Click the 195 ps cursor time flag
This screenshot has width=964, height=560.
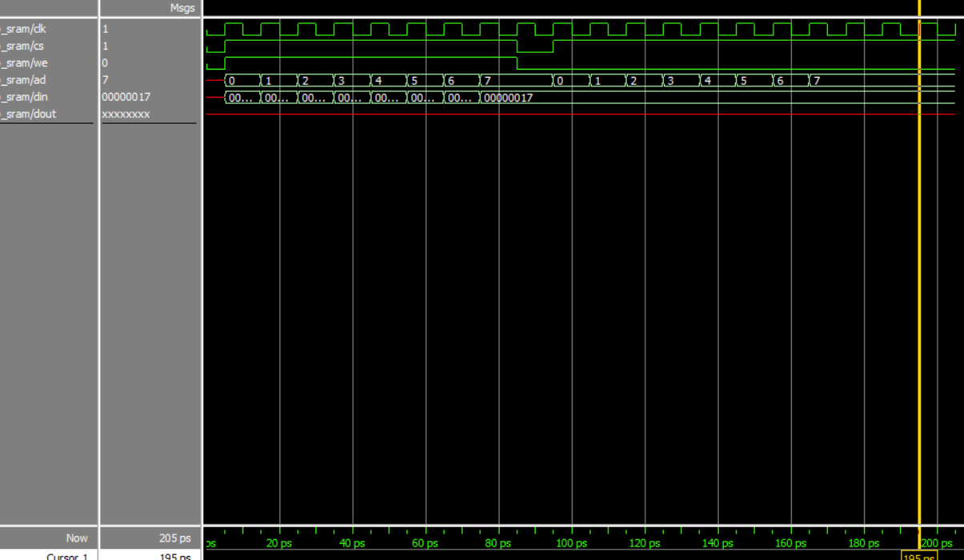click(919, 555)
